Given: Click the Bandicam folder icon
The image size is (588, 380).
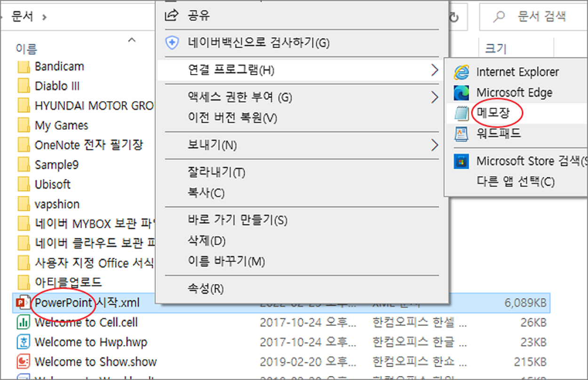Looking at the screenshot, I should tap(23, 67).
